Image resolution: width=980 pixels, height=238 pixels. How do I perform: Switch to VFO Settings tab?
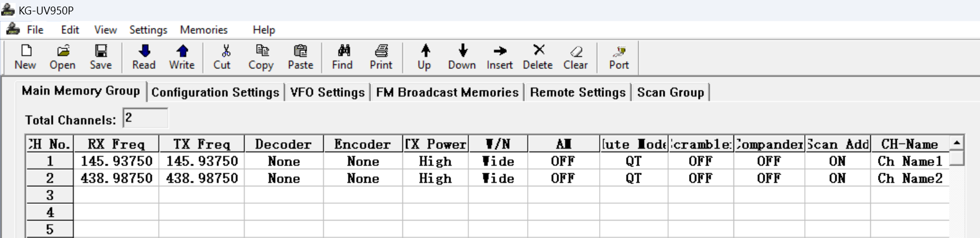327,92
